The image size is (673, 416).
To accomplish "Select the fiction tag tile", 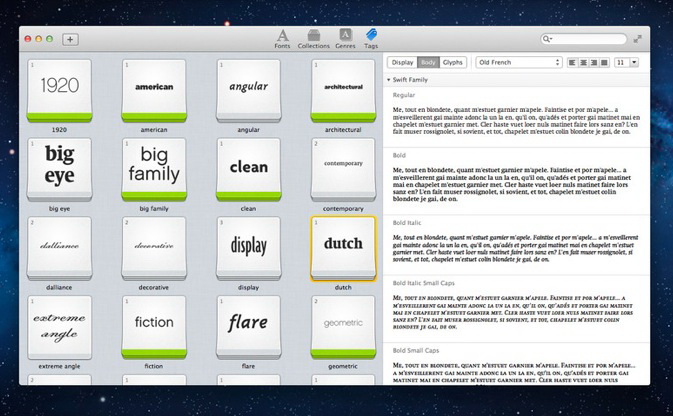I will pos(154,328).
